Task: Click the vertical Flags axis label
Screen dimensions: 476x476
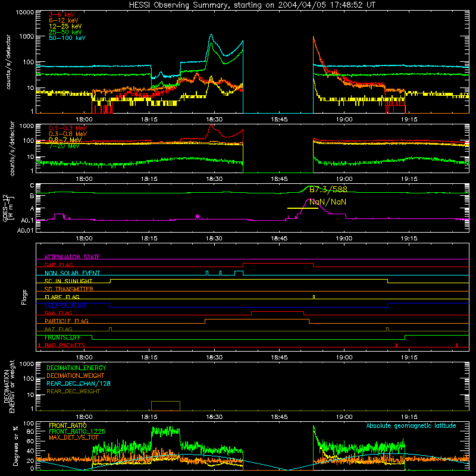Action: (24, 297)
